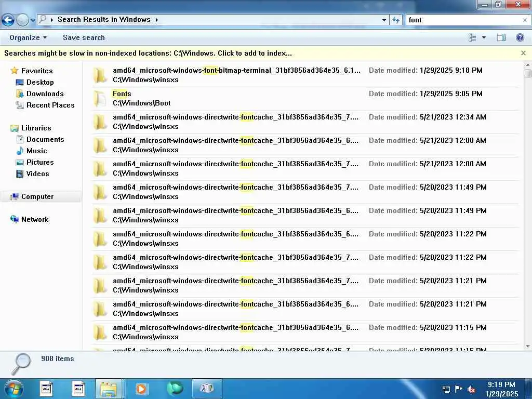Screen dimensions: 532x399
Task: Click the muted volume tray icon
Action: 471,390
